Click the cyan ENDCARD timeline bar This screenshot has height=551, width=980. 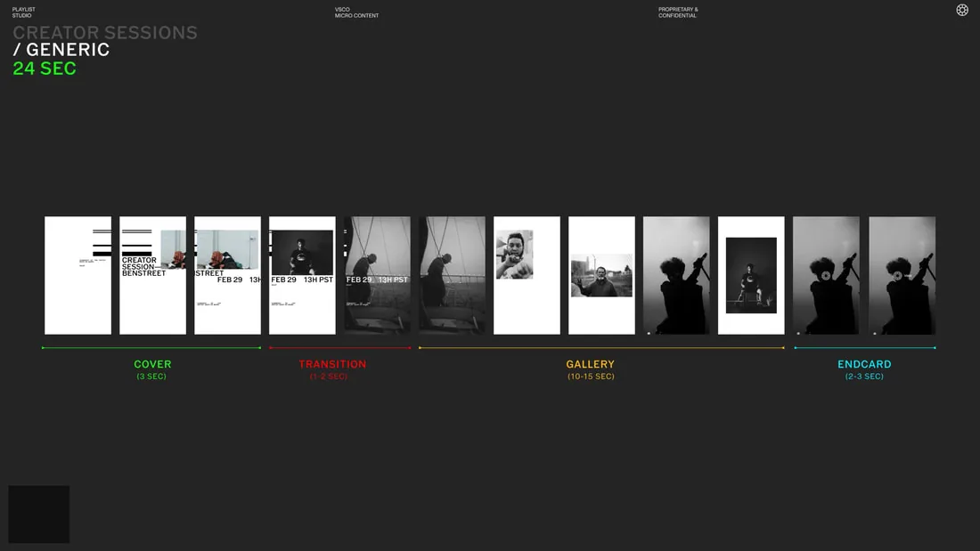[865, 348]
